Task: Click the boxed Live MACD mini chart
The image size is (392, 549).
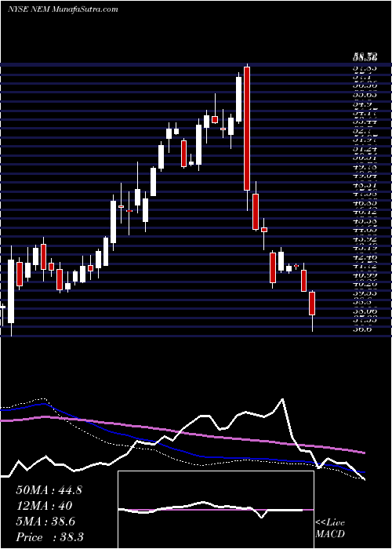Action: pyautogui.click(x=216, y=510)
